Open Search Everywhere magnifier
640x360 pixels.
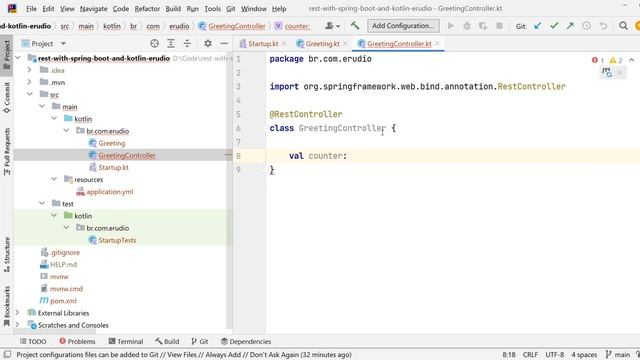(x=623, y=26)
